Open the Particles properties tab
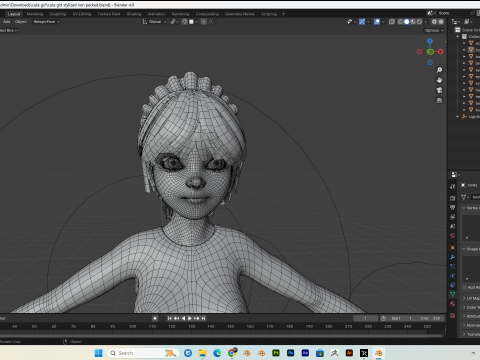 pos(452,266)
